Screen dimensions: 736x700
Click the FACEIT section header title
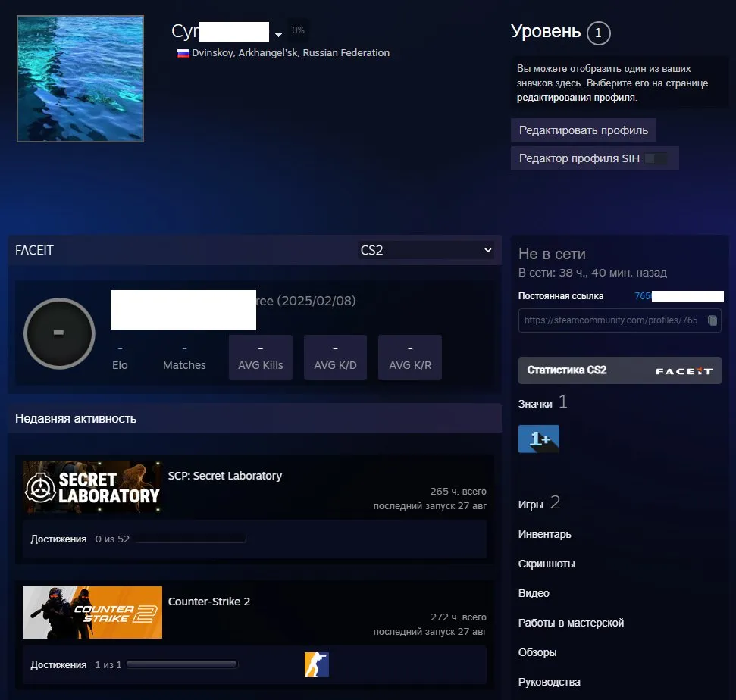pos(34,250)
